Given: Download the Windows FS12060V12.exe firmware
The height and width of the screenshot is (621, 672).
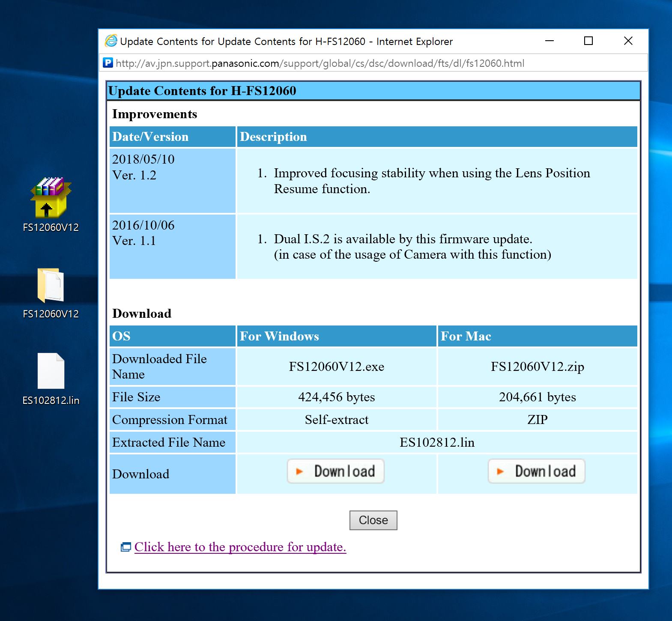Looking at the screenshot, I should [336, 471].
